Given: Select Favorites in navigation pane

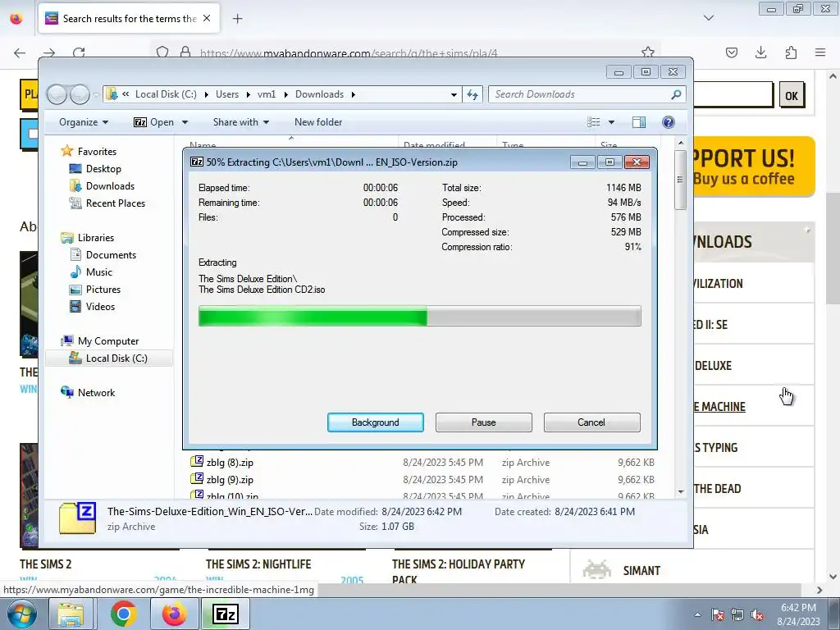Looking at the screenshot, I should point(97,152).
